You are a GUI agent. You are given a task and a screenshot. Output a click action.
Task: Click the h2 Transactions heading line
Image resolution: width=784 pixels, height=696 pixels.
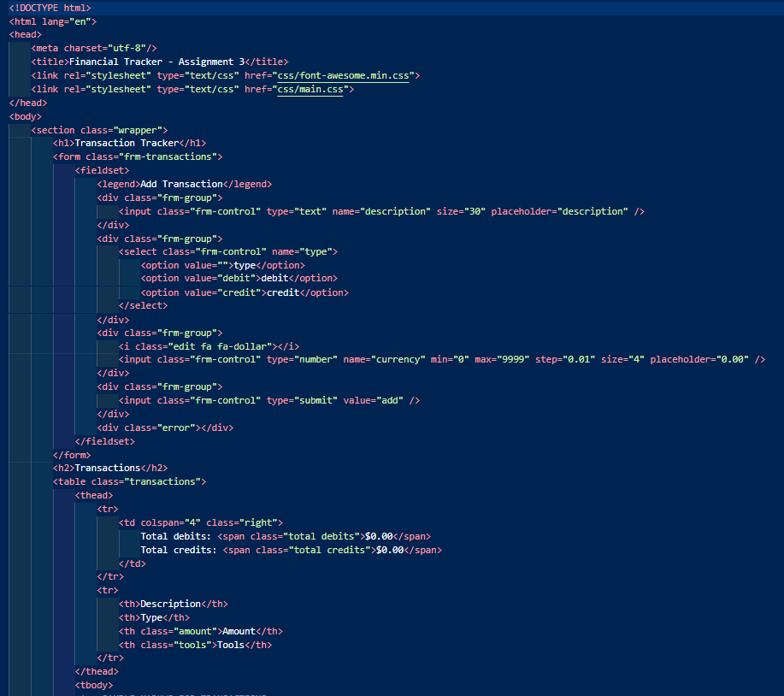click(x=110, y=468)
